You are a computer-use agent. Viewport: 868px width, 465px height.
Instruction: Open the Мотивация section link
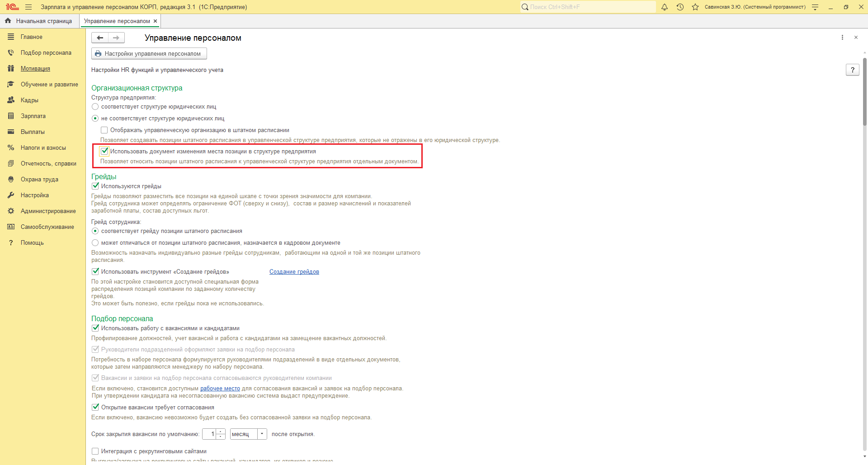(x=35, y=68)
